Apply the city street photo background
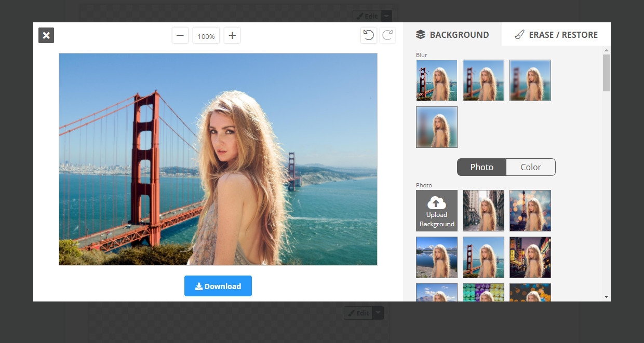Image resolution: width=644 pixels, height=343 pixels. tap(484, 211)
